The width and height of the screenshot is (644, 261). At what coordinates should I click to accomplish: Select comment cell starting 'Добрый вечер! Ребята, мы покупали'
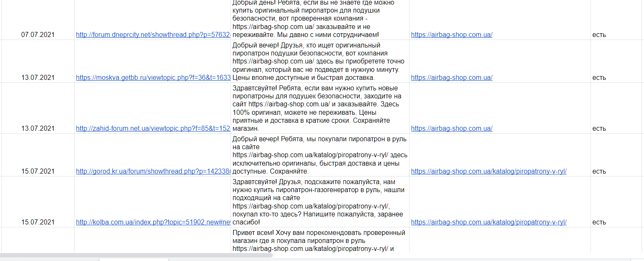[x=320, y=155]
